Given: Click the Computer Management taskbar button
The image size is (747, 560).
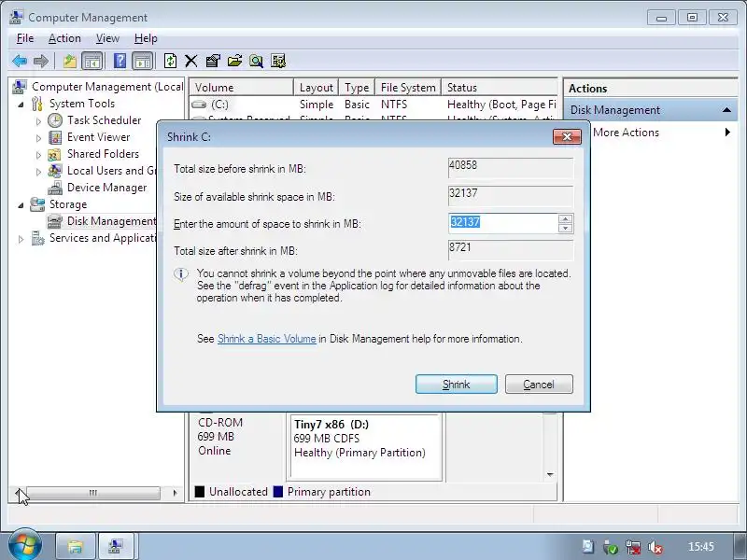Looking at the screenshot, I should 115,546.
